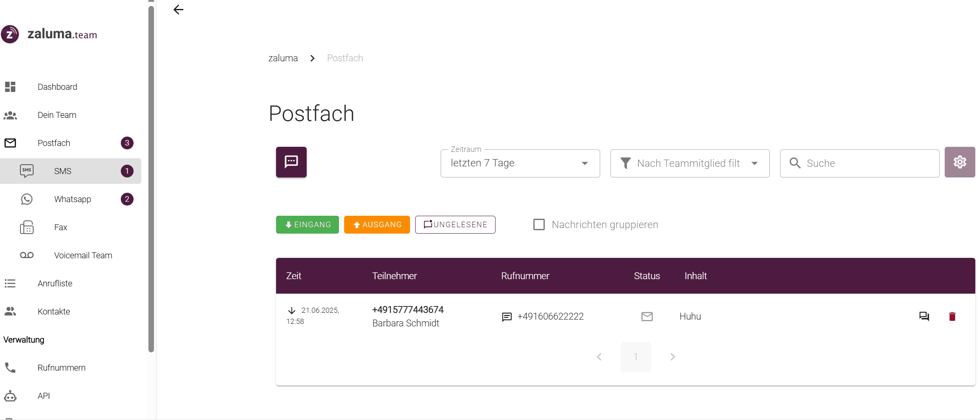Click the Postfach breadcrumb
This screenshot has width=980, height=420.
[345, 58]
